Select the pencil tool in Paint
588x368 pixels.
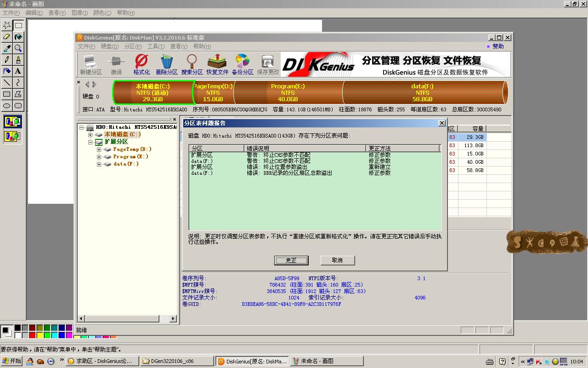point(7,60)
